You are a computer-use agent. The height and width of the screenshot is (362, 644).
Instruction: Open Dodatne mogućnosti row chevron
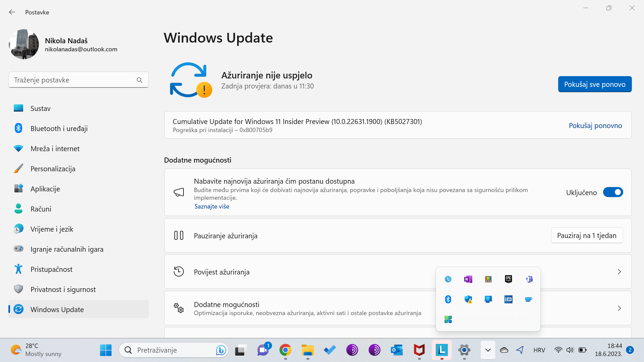(619, 308)
